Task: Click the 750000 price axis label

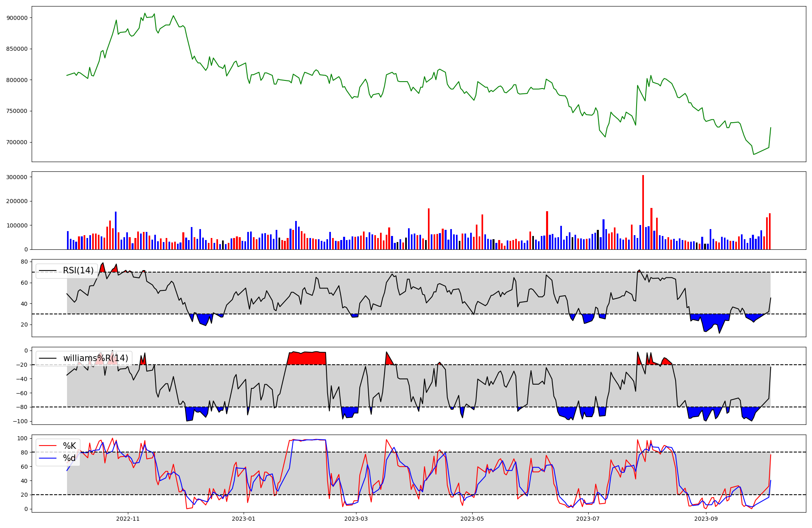Action: coord(17,111)
